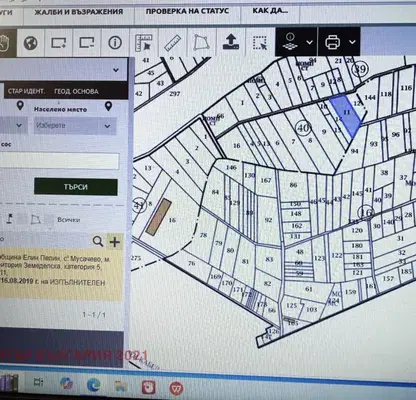Click parcel 92 on the map
The width and height of the screenshot is (416, 400).
[x=268, y=220]
